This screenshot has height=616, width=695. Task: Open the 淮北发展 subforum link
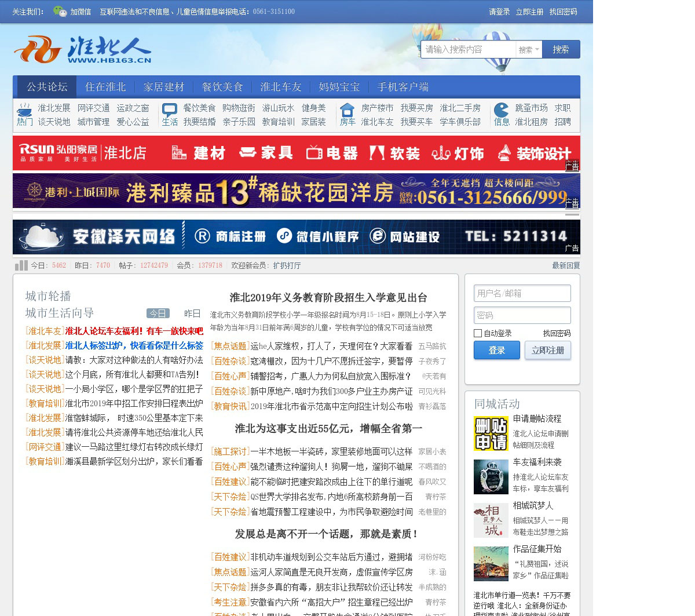pyautogui.click(x=54, y=108)
